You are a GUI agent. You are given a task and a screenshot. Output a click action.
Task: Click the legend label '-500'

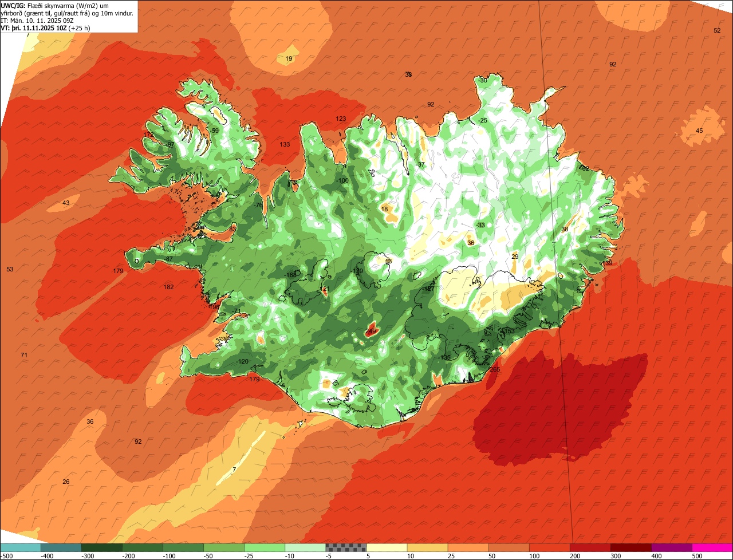(x=7, y=555)
